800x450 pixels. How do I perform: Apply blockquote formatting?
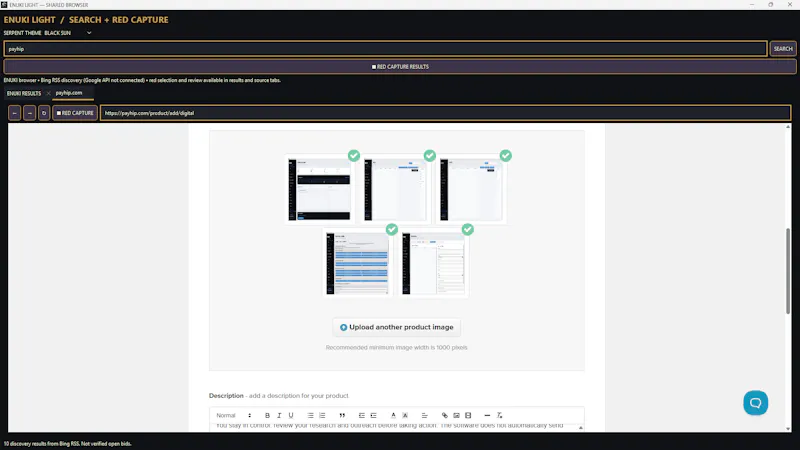point(342,415)
